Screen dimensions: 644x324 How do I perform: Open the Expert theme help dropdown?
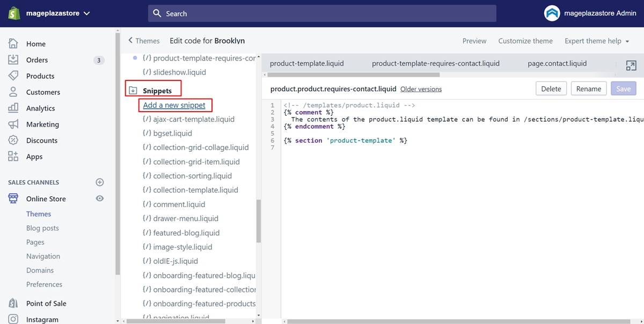(597, 41)
